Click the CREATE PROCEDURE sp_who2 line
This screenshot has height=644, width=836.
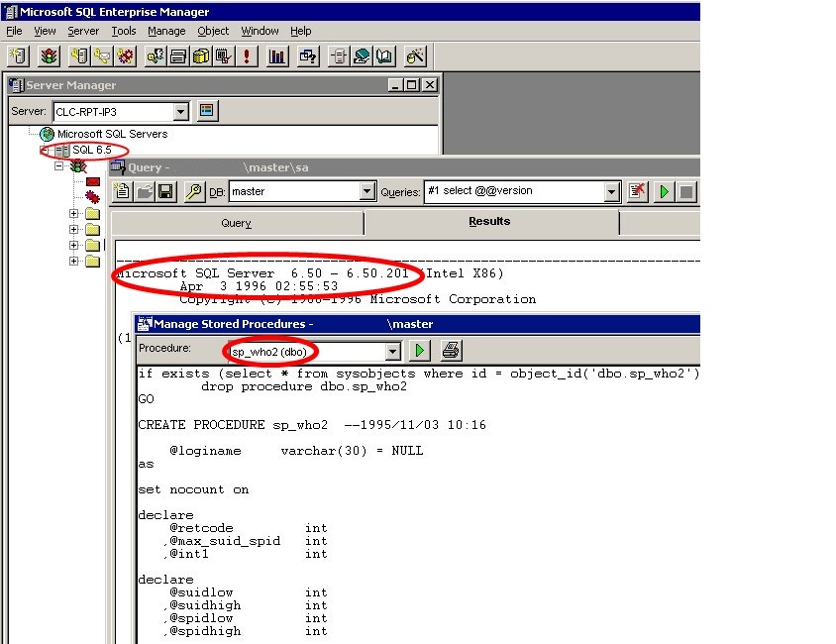(x=312, y=425)
